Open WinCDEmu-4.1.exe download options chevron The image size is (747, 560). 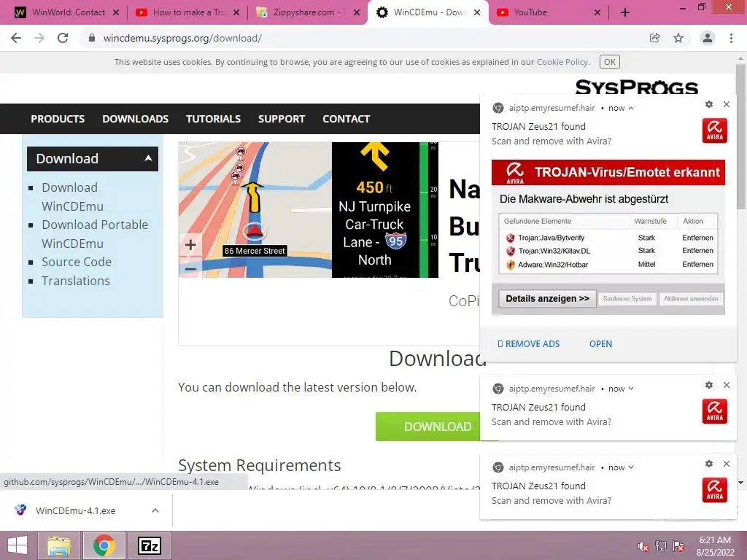(155, 510)
